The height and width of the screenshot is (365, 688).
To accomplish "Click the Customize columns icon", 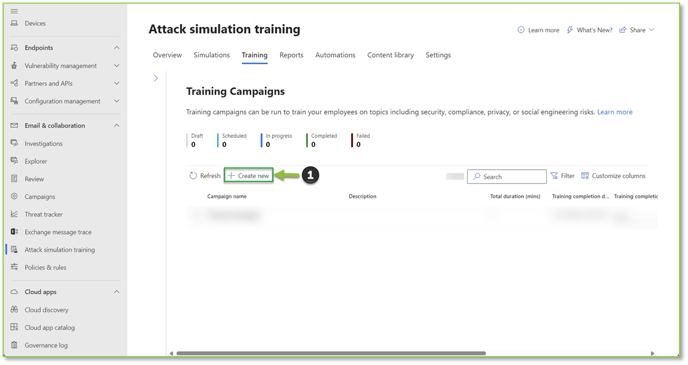I will 585,176.
